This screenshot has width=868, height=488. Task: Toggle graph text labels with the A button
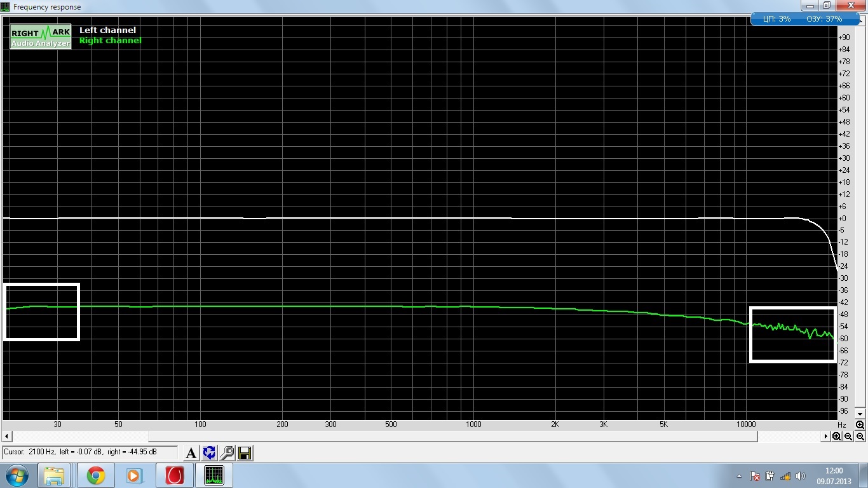pos(191,453)
